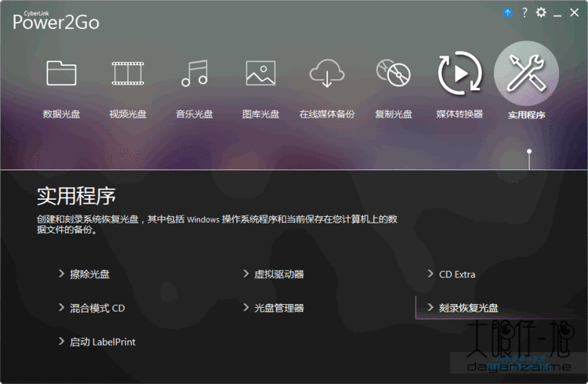Click the blue upgrade arrow icon
588x384 pixels.
tap(507, 13)
